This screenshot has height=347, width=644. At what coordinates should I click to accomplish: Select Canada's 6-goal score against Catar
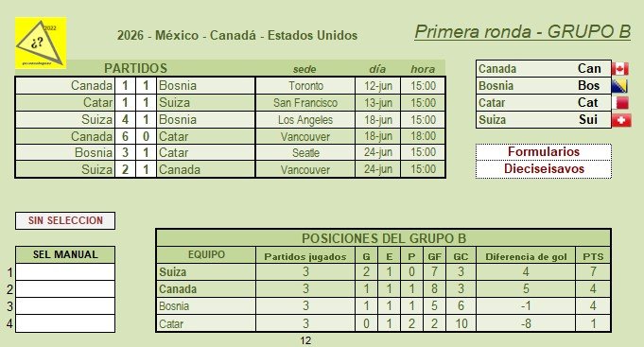(125, 136)
